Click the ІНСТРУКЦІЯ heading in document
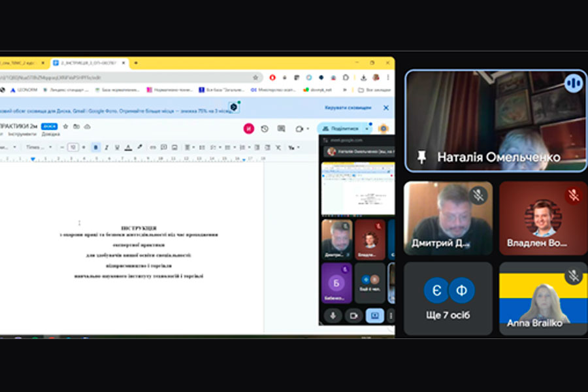 (139, 228)
